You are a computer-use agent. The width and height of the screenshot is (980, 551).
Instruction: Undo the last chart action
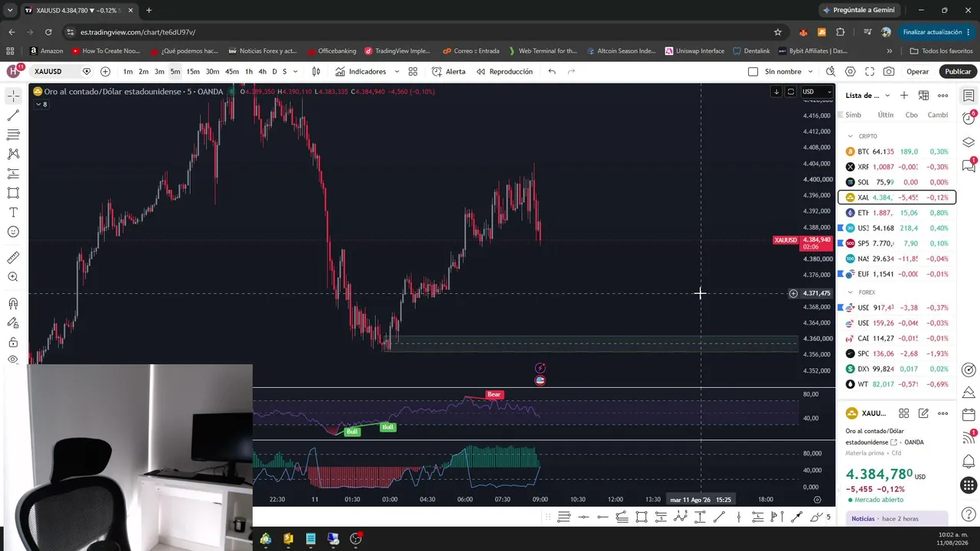552,71
